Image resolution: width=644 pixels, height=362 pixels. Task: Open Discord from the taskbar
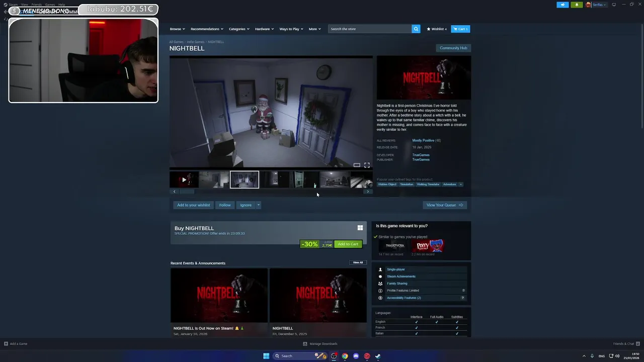coord(356,356)
